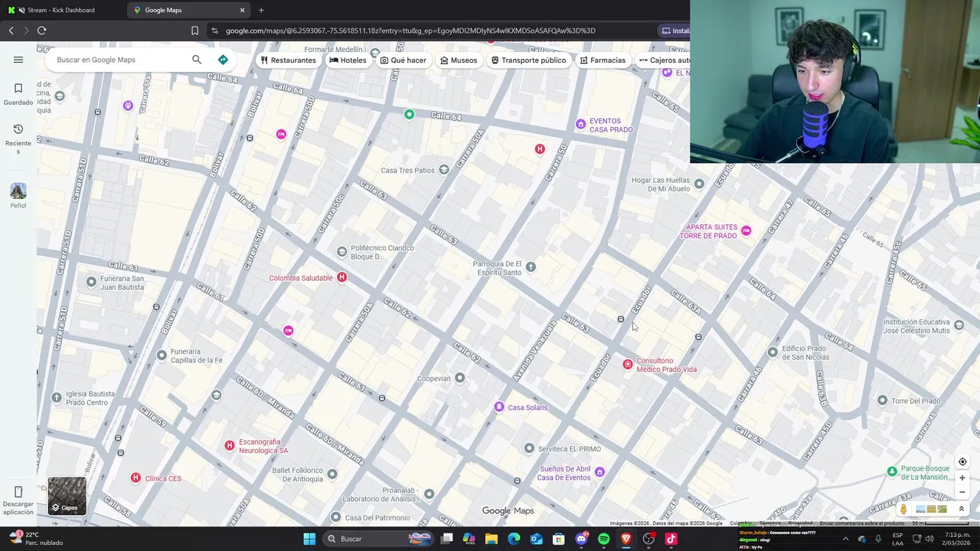980x551 pixels.
Task: Filter by Restaurantes chip
Action: coord(288,60)
